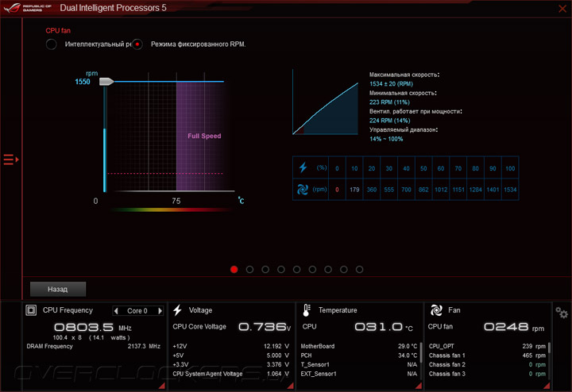Select the intelligent mode radio button
The width and height of the screenshot is (572, 392).
pyautogui.click(x=52, y=44)
